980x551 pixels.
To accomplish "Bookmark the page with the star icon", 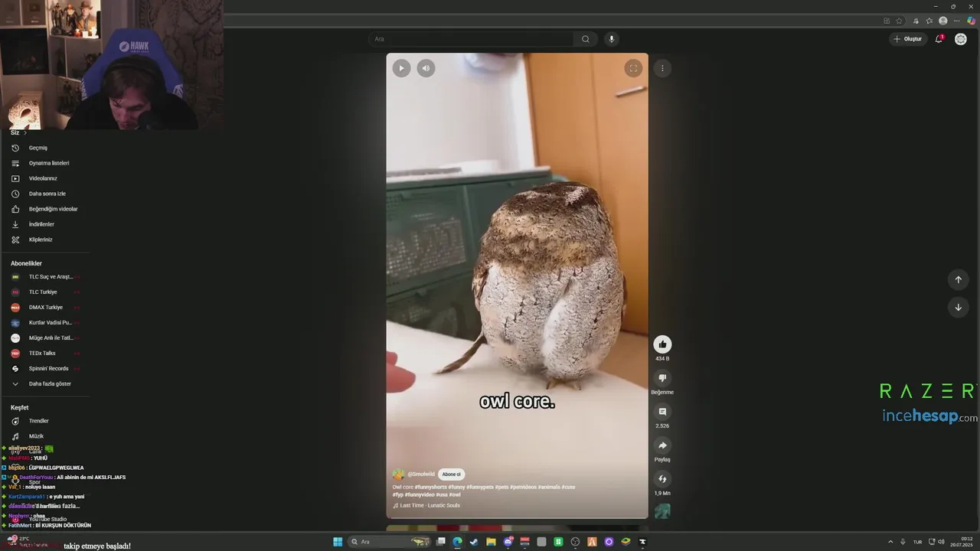I will tap(899, 21).
